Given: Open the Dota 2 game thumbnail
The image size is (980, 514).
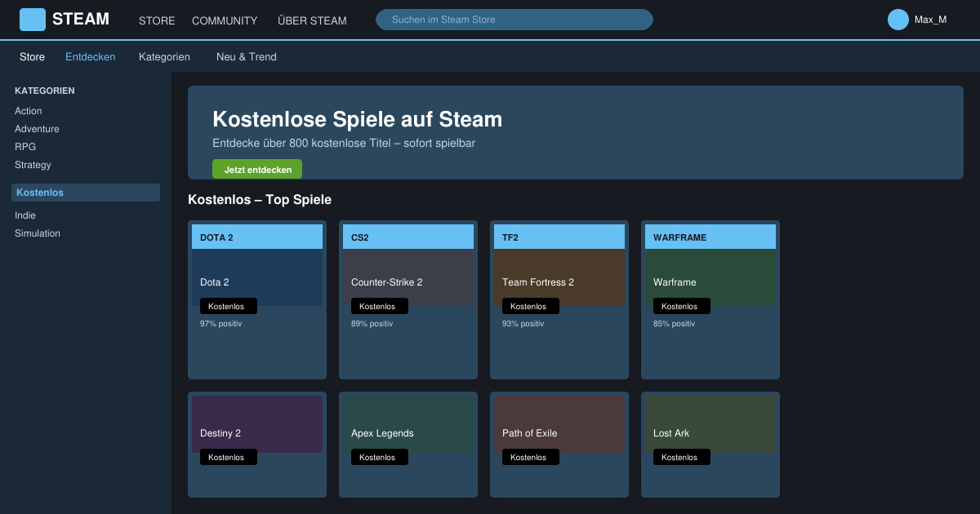Looking at the screenshot, I should [x=257, y=277].
